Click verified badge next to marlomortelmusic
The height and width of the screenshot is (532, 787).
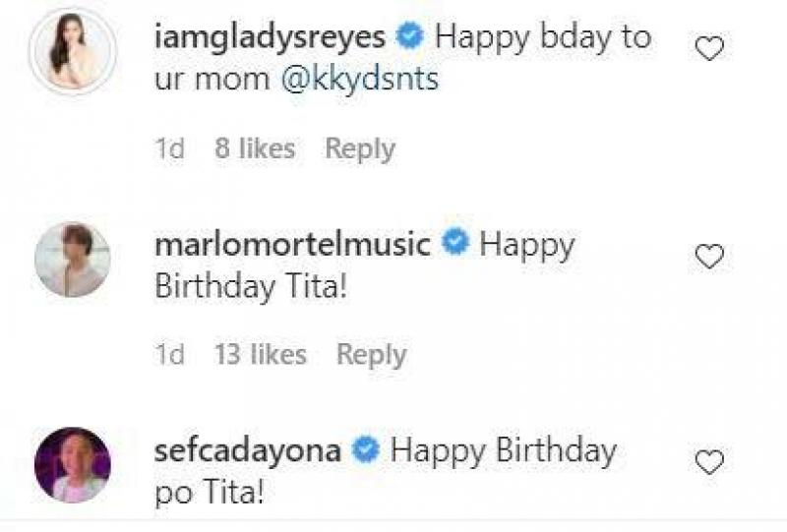(454, 244)
